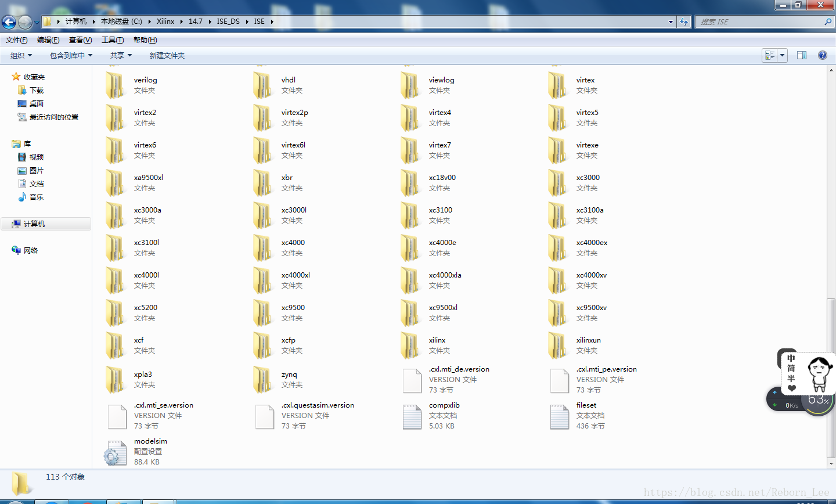This screenshot has height=504, width=836.
Task: Open recent pages dropdown arrow
Action: (x=37, y=22)
